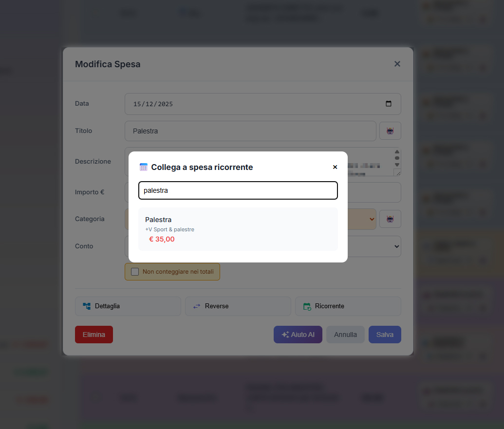The image size is (504, 429).
Task: Click the Annulla button
Action: pyautogui.click(x=345, y=335)
